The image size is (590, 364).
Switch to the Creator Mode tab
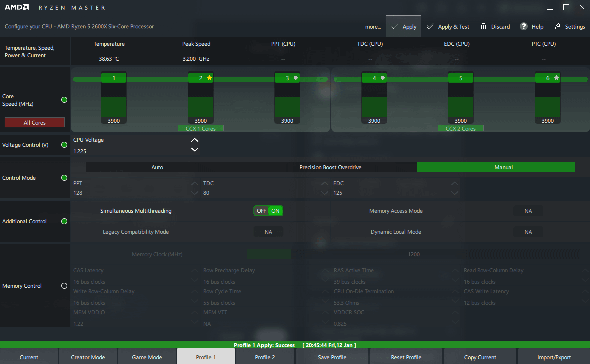pos(88,357)
